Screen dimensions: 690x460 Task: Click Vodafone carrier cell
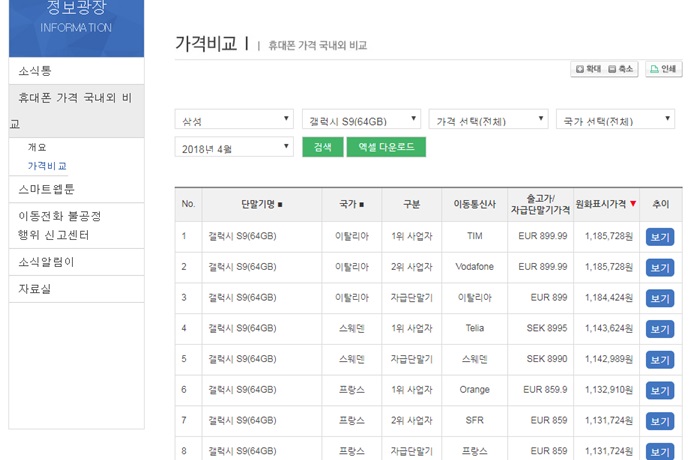coord(474,267)
